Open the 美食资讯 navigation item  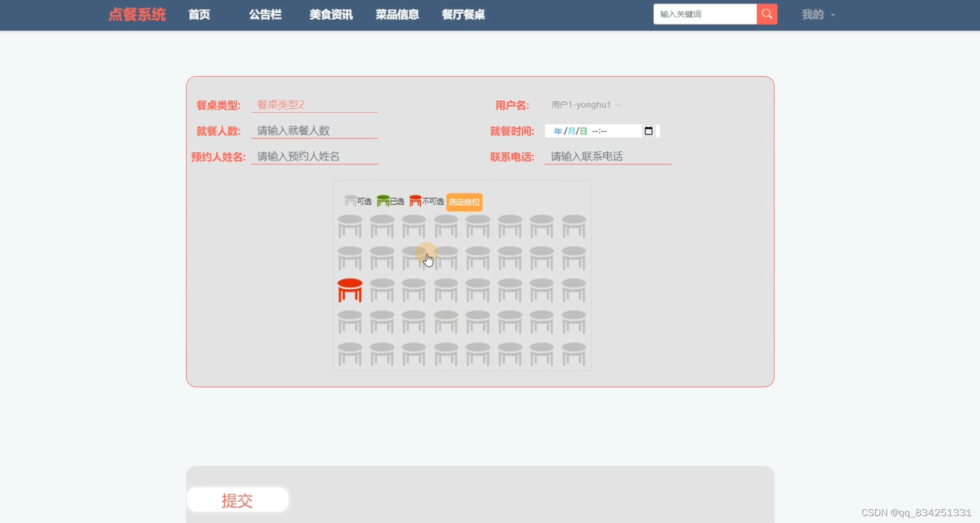click(x=331, y=15)
